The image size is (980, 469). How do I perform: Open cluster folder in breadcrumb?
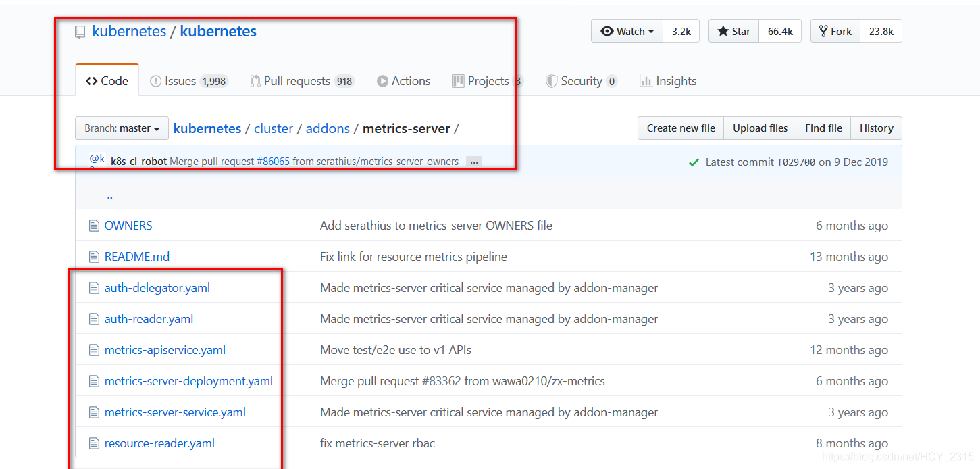[274, 128]
